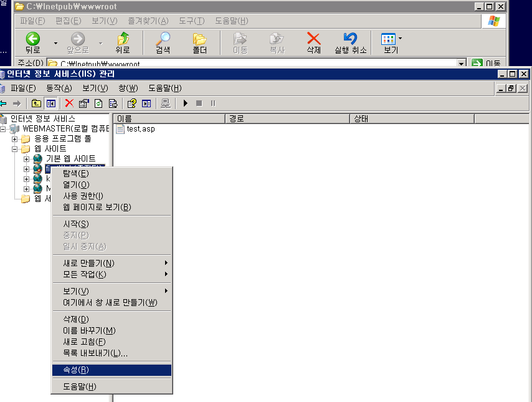The height and width of the screenshot is (402, 532).
Task: Start the site with the play icon
Action: click(185, 103)
